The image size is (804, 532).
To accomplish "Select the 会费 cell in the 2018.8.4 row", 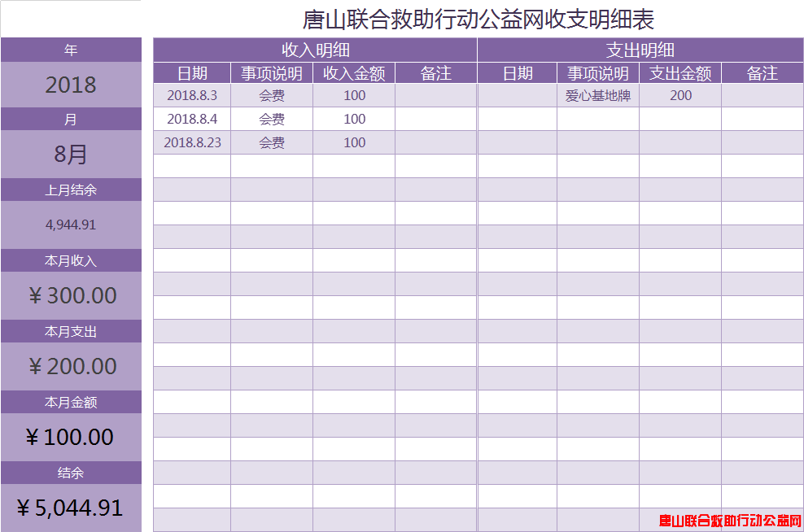I will (272, 119).
